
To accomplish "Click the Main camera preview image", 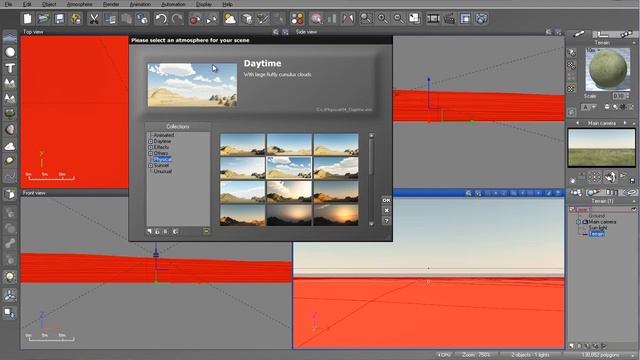I will click(x=601, y=147).
